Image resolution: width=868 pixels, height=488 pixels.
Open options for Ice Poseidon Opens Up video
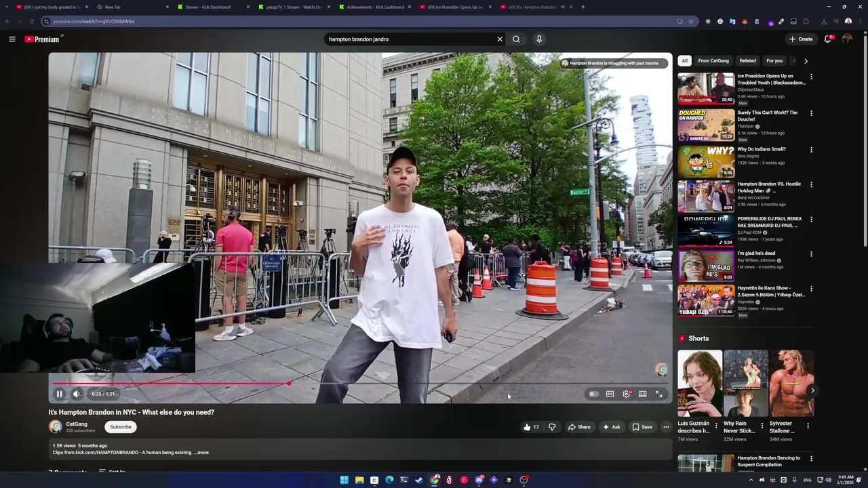click(x=811, y=77)
